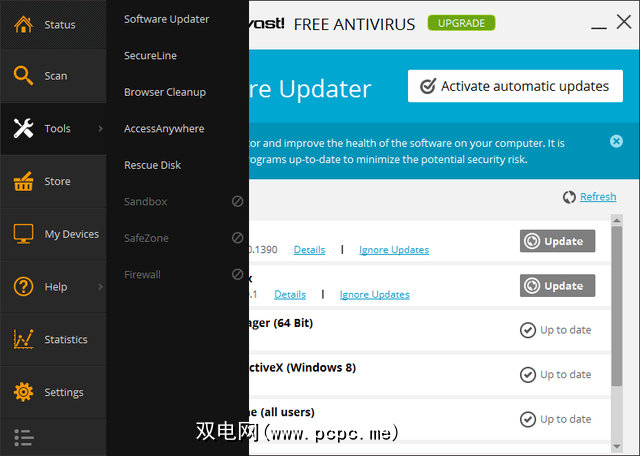This screenshot has height=456, width=640.
Task: Click Ignore Updates in first program row
Action: pos(394,249)
